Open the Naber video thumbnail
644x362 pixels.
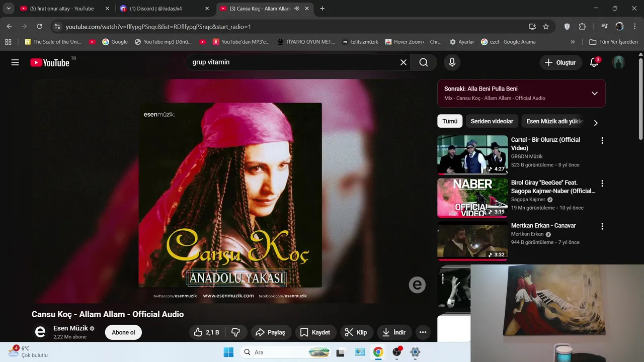click(472, 198)
